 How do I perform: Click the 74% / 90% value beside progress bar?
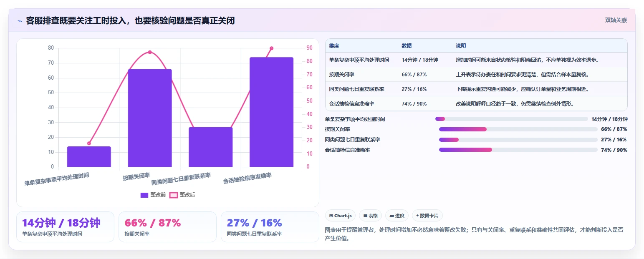[614, 150]
